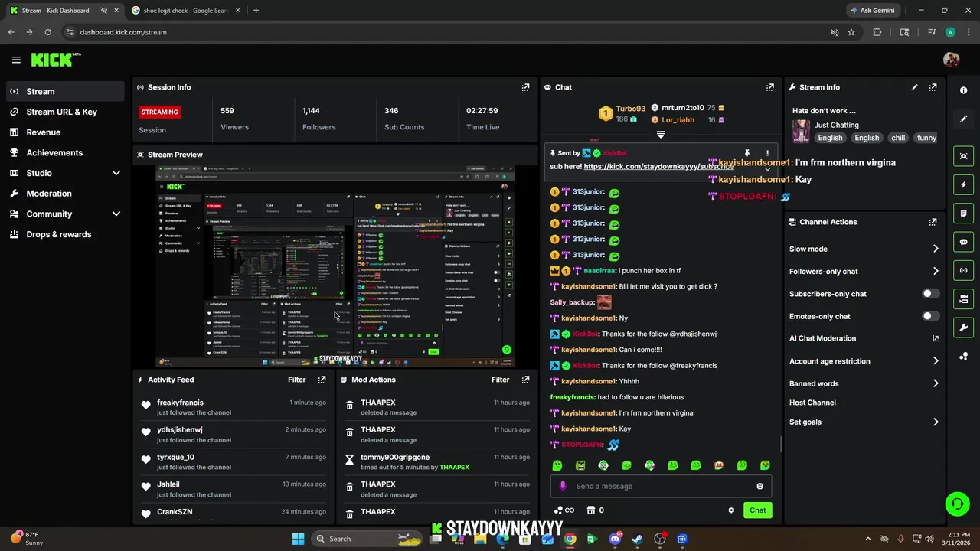Click the microphone icon in message box

(563, 486)
